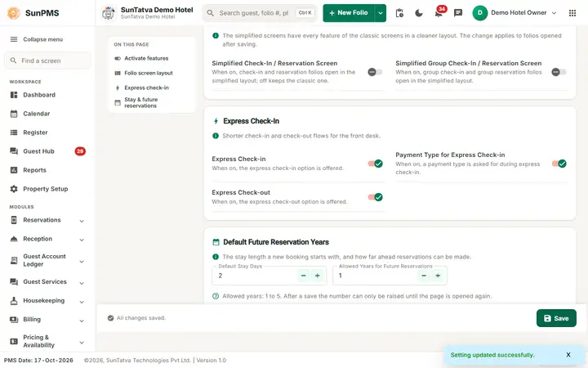Increase Default Stay Days value
This screenshot has width=588, height=368.
[x=317, y=276]
